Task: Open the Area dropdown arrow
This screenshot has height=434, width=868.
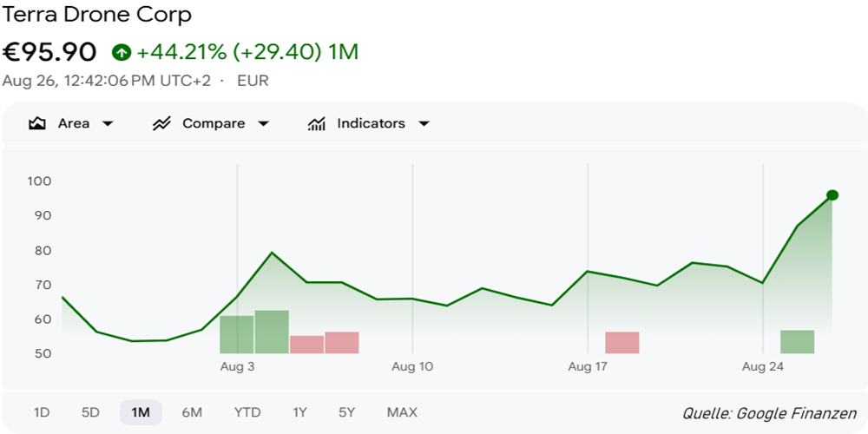Action: (x=108, y=123)
